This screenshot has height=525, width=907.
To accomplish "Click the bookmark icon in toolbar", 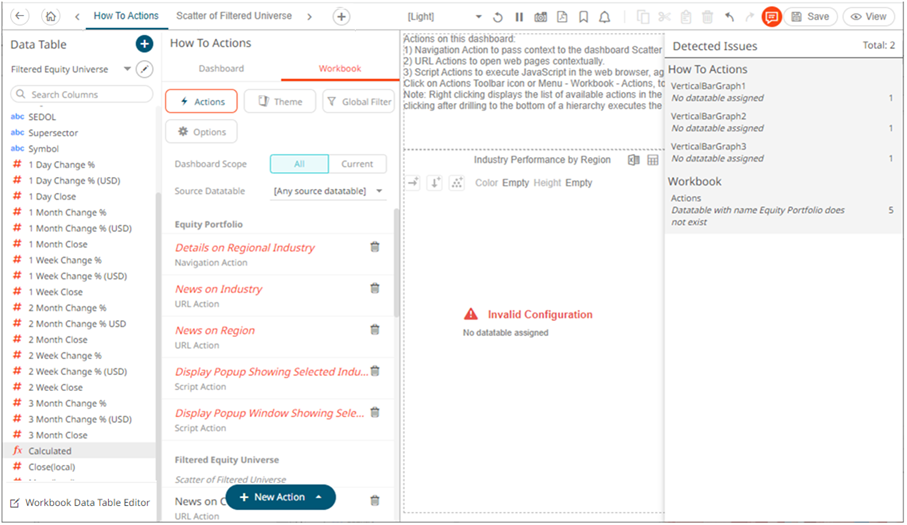I will coord(583,17).
